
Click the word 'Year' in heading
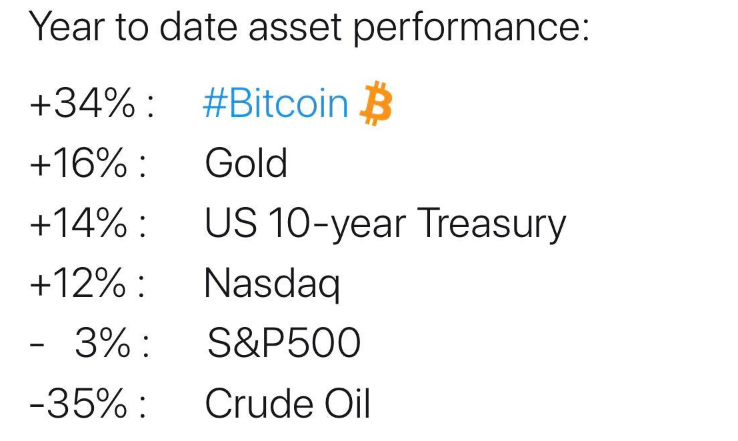pyautogui.click(x=67, y=27)
